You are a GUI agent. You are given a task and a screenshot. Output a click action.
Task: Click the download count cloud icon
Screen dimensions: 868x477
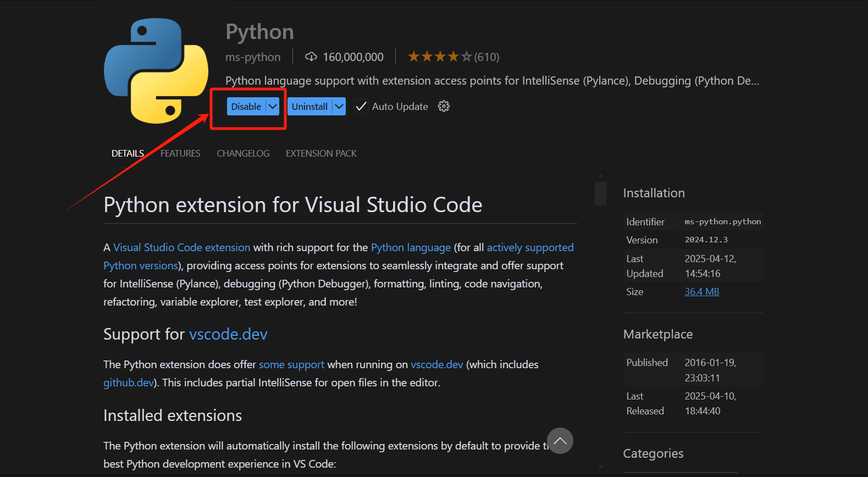coord(311,57)
